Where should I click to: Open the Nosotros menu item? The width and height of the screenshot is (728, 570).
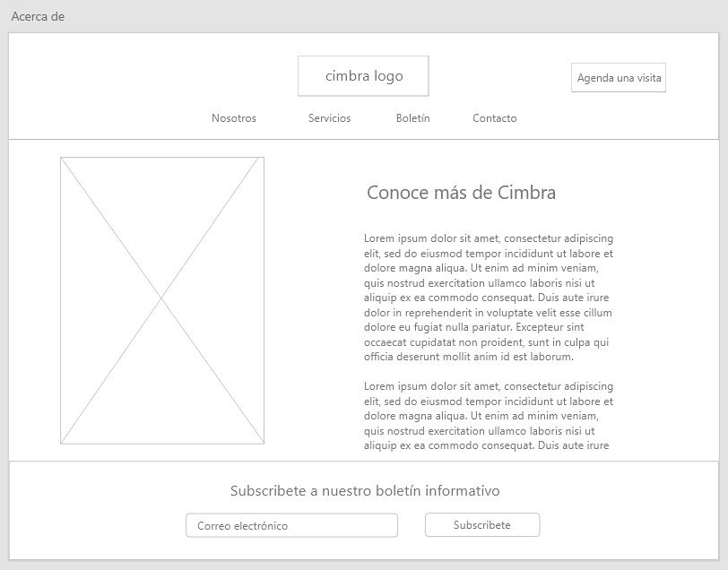[234, 118]
